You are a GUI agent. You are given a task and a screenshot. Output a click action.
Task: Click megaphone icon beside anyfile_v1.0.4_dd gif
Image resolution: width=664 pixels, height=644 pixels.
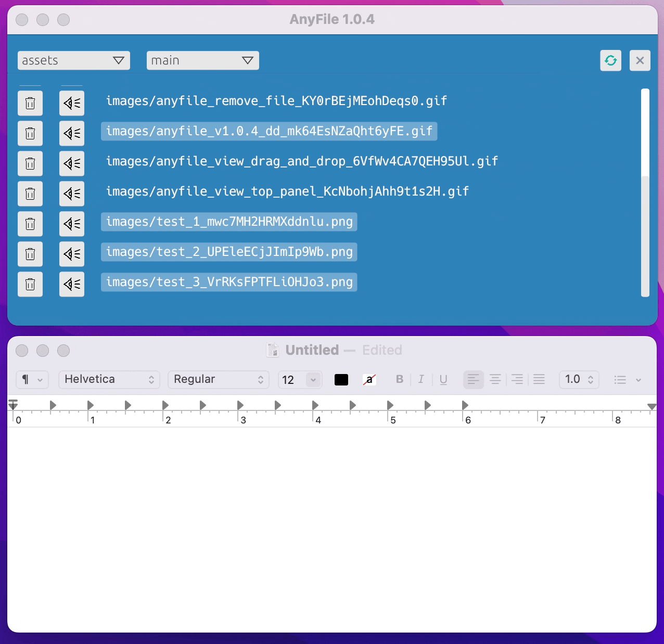click(72, 133)
